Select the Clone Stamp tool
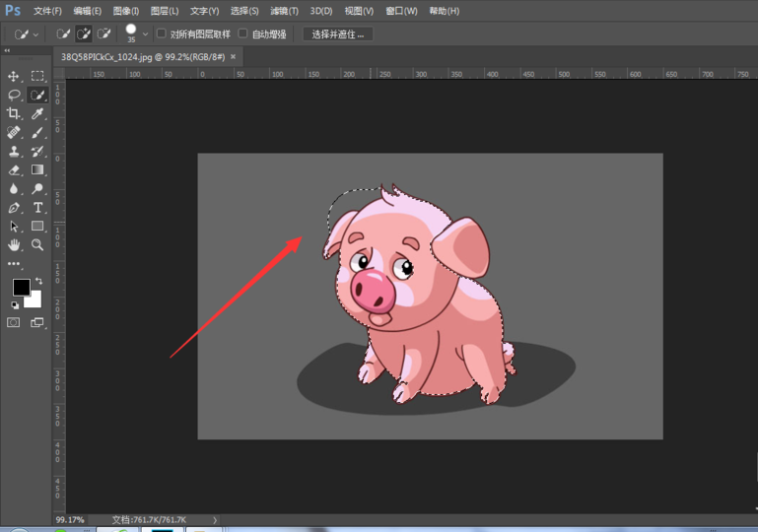758x532 pixels. click(x=14, y=152)
